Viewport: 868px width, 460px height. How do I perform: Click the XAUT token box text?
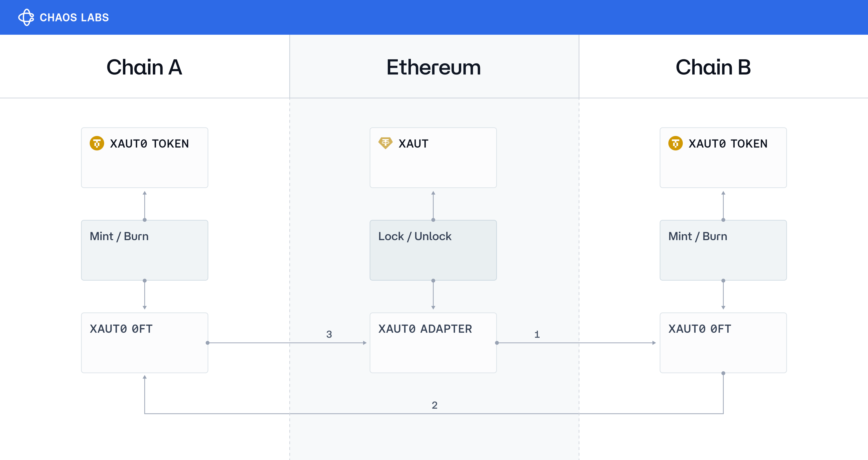[x=413, y=143]
